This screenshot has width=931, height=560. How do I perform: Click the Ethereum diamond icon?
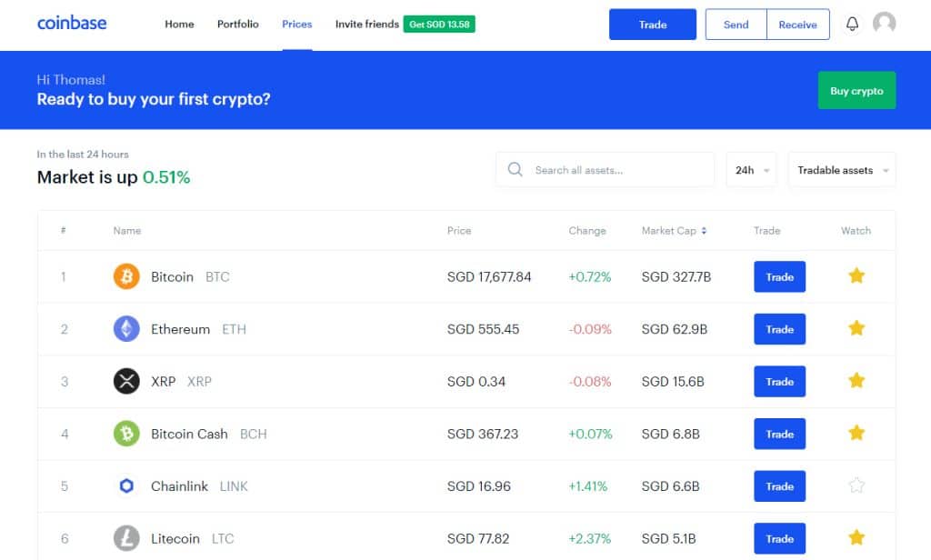pos(126,329)
